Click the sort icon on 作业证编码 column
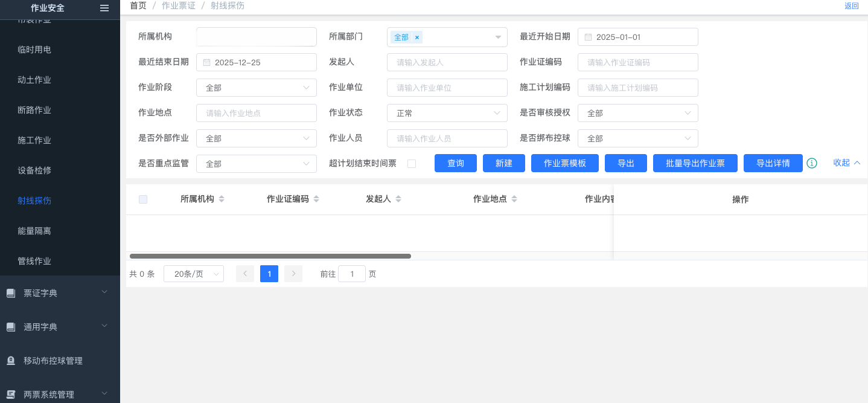Image resolution: width=868 pixels, height=403 pixels. (316, 199)
